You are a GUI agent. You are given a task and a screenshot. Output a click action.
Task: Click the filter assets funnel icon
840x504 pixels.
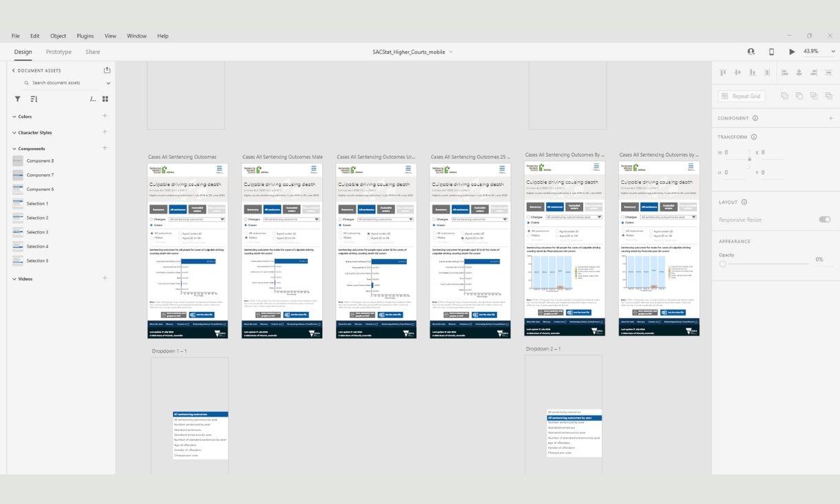tap(17, 99)
